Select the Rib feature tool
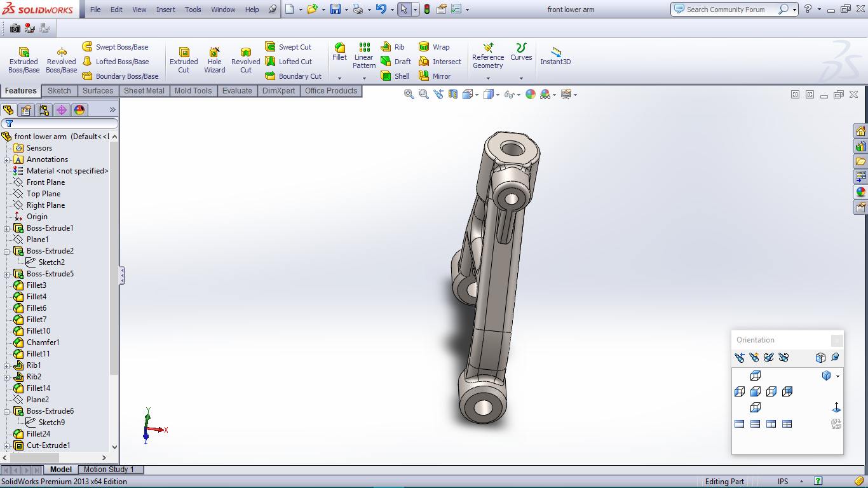Screen dimensions: 868x488 click(393, 47)
